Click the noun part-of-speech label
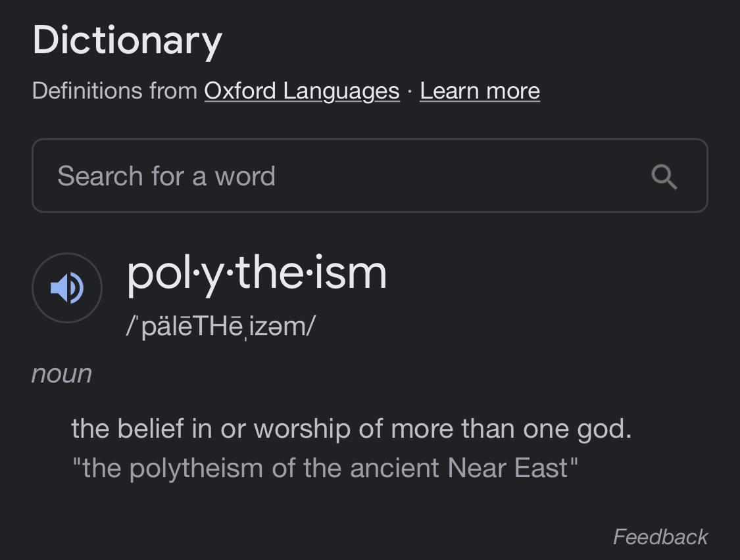Screen dimensions: 740x560 (x=62, y=374)
